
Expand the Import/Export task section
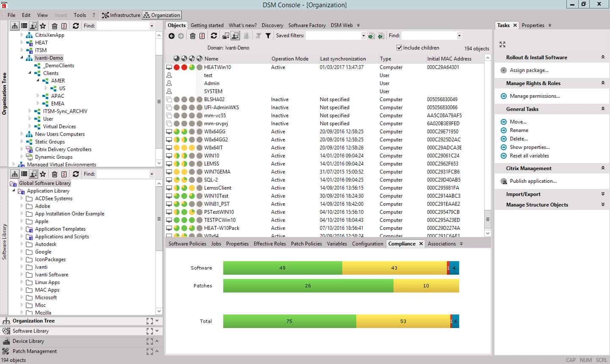(x=603, y=194)
